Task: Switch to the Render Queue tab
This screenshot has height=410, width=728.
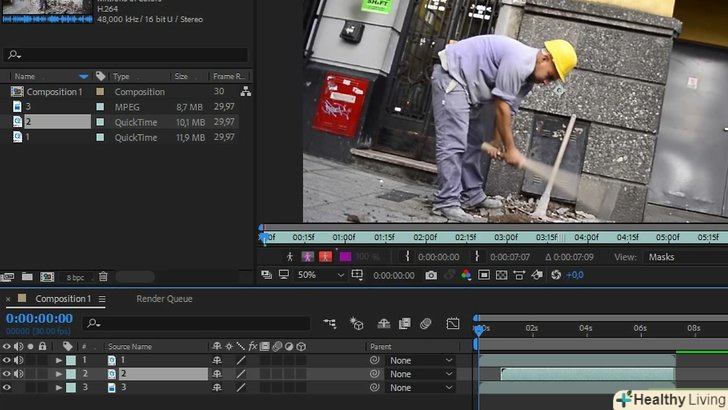Action: pyautogui.click(x=164, y=299)
